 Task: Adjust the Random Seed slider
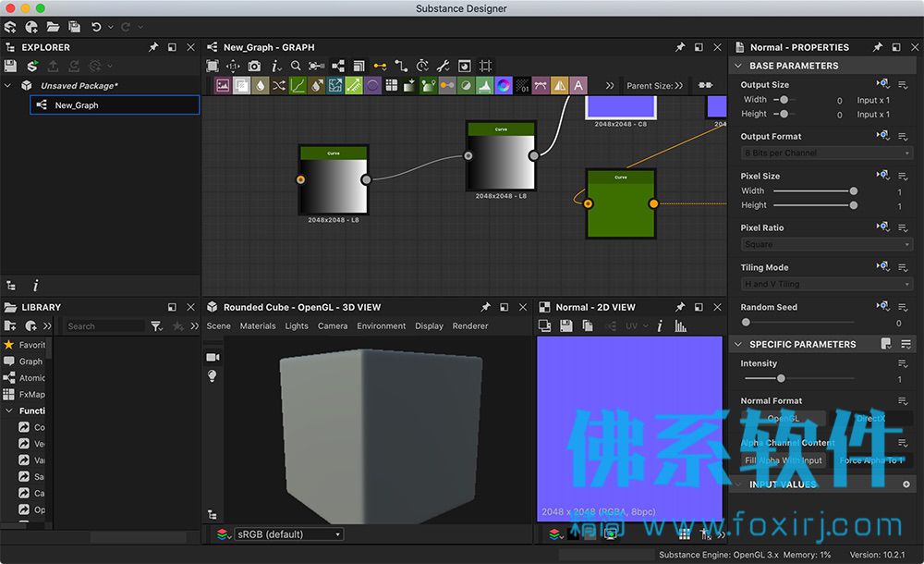(x=746, y=322)
